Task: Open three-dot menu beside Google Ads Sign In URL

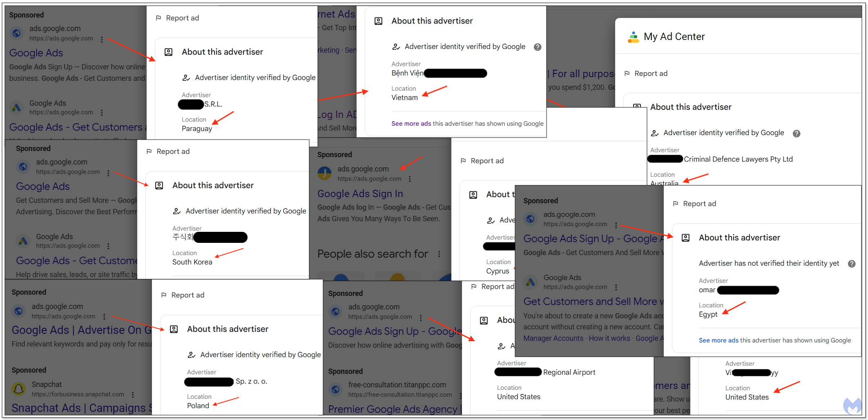Action: pyautogui.click(x=410, y=179)
